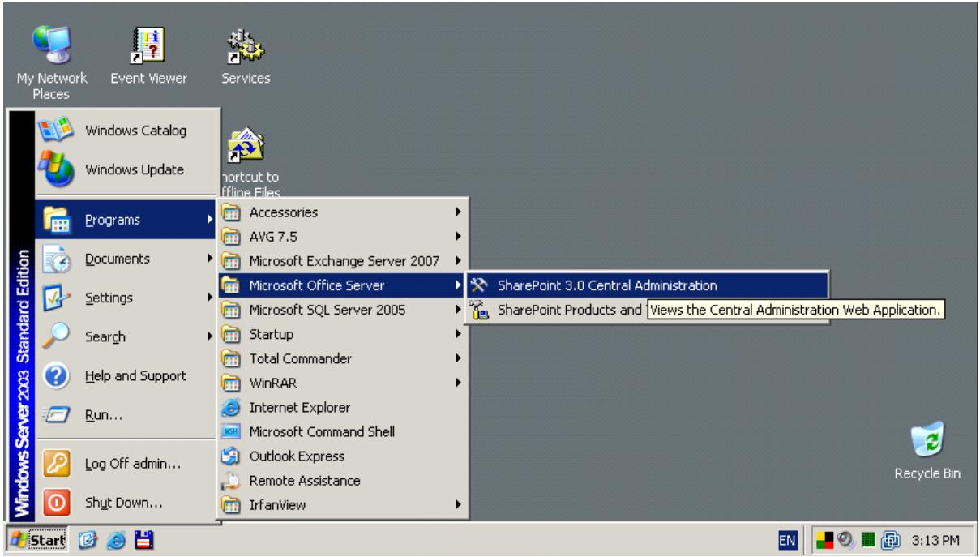Viewport: 980px width, 557px height.
Task: Expand Microsoft SQL Server 2005 submenu arrow
Action: tap(459, 310)
